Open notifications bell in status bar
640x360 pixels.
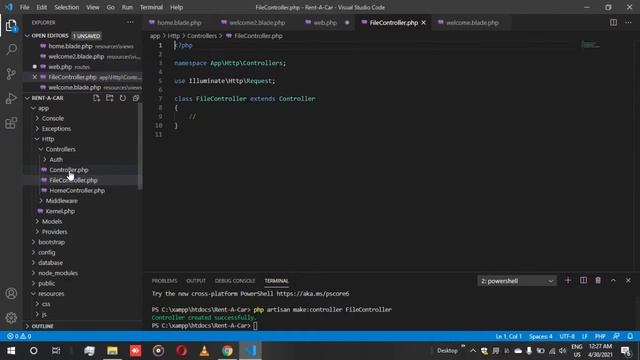(x=630, y=336)
